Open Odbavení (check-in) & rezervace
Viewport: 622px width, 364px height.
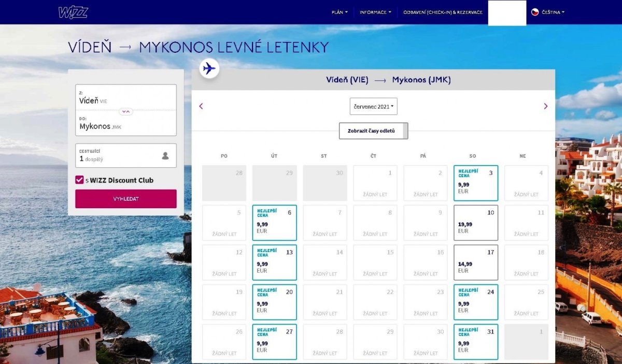[x=443, y=12]
